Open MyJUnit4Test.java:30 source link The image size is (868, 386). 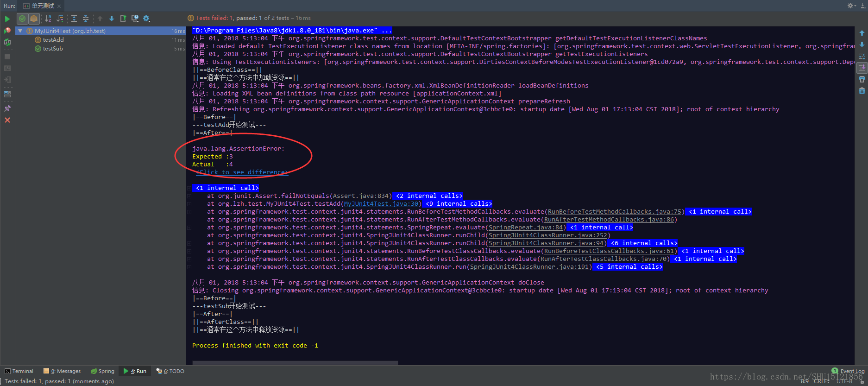(381, 204)
